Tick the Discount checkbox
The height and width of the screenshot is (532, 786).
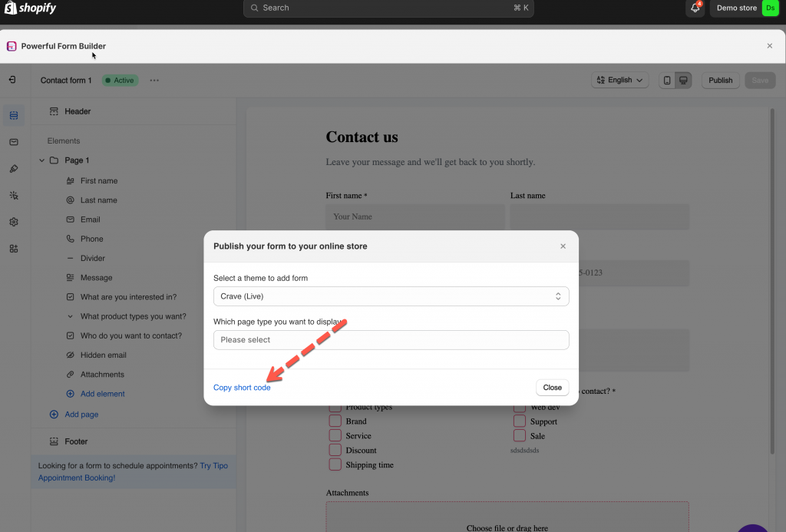tap(335, 451)
